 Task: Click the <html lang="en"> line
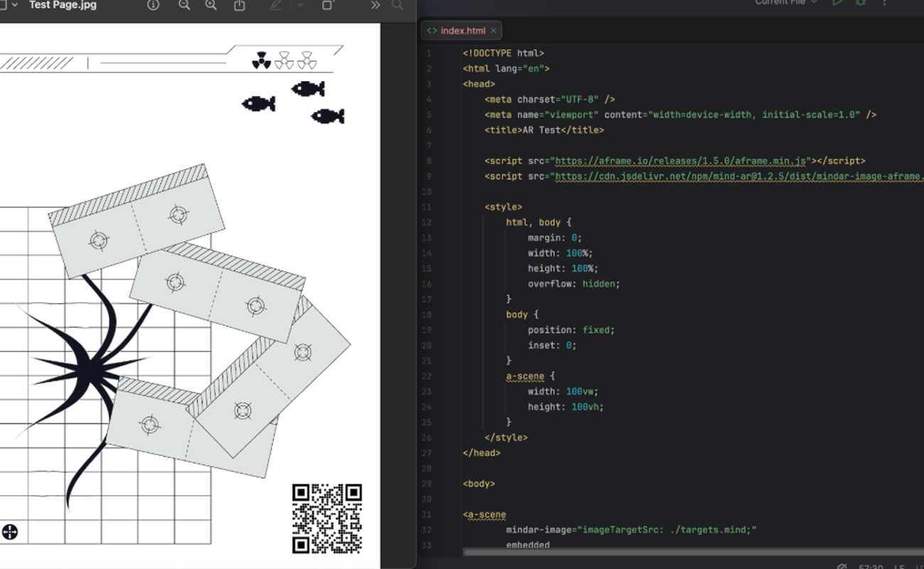[506, 69]
